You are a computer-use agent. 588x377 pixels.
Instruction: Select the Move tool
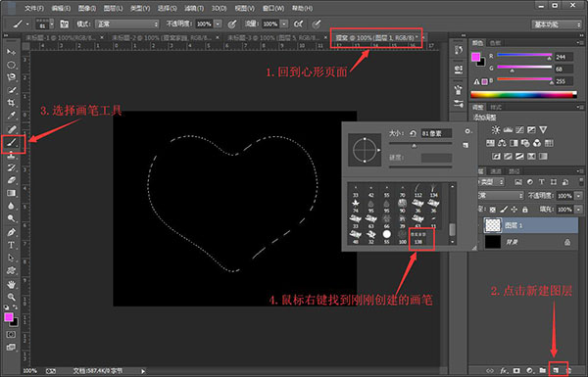tap(11, 52)
